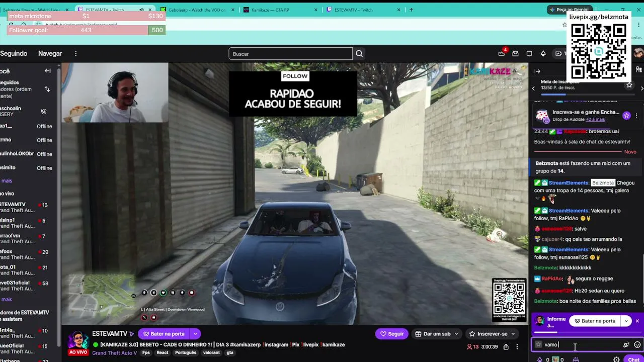
Task: Click the Português tag
Action: [x=186, y=353]
